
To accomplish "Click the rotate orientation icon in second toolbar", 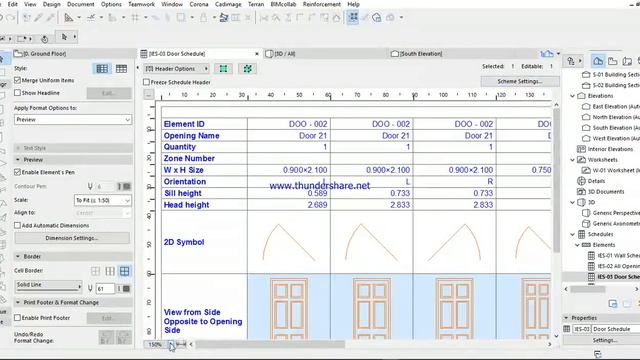I will coord(44,39).
